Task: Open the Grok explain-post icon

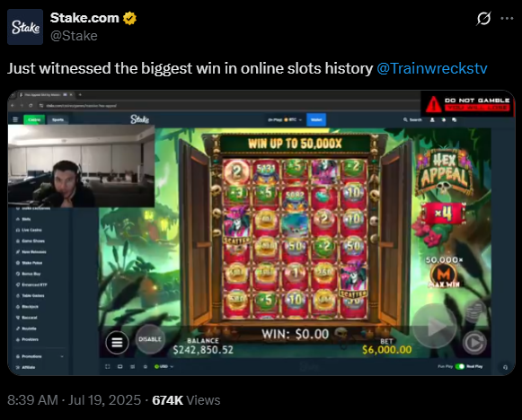Action: pos(483,18)
